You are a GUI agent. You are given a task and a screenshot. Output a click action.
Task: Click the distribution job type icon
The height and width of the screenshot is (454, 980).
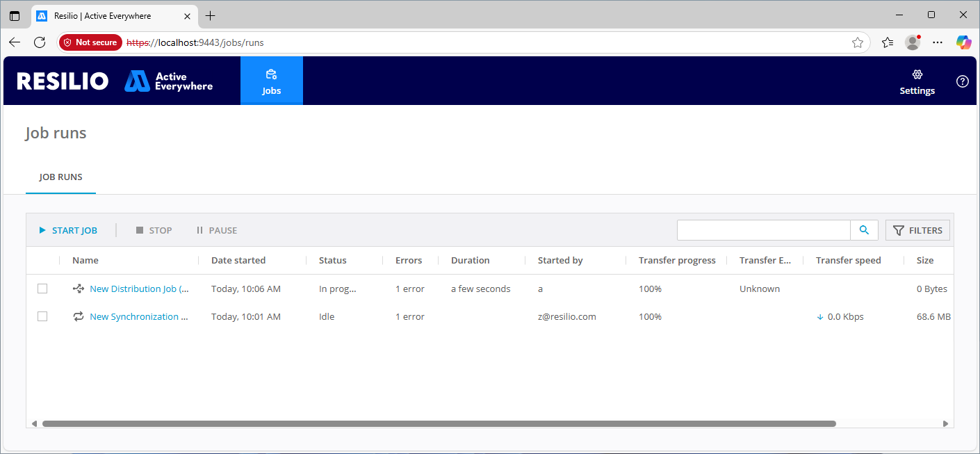pyautogui.click(x=79, y=289)
